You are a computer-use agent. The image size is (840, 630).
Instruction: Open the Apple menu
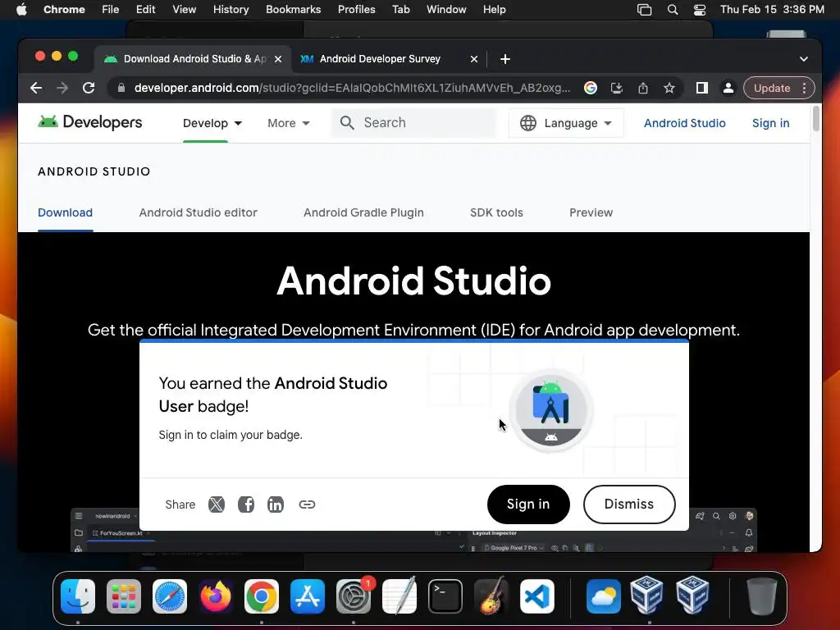(x=21, y=10)
